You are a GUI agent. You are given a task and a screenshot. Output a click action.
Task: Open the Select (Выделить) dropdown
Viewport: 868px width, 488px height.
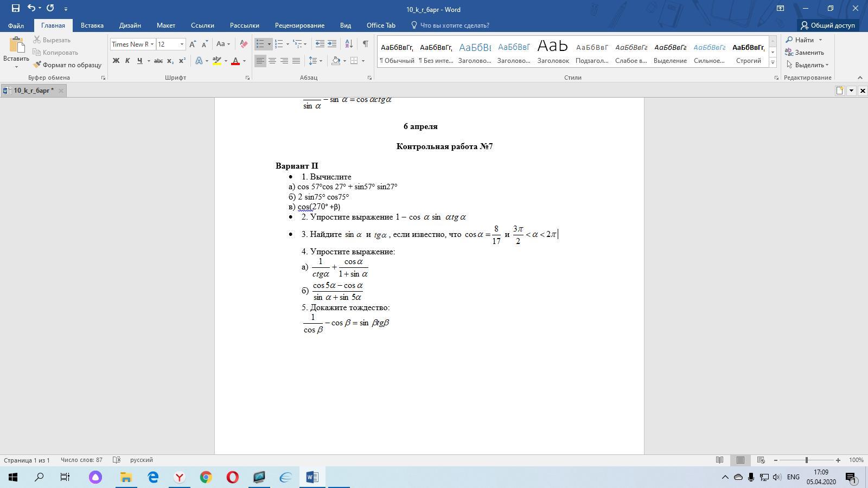click(807, 65)
